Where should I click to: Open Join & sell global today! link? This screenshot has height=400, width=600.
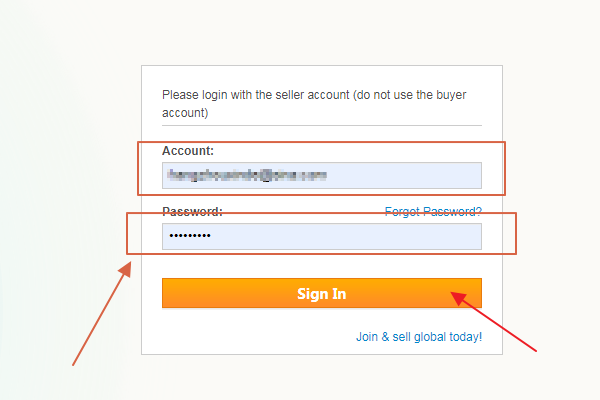pos(419,337)
